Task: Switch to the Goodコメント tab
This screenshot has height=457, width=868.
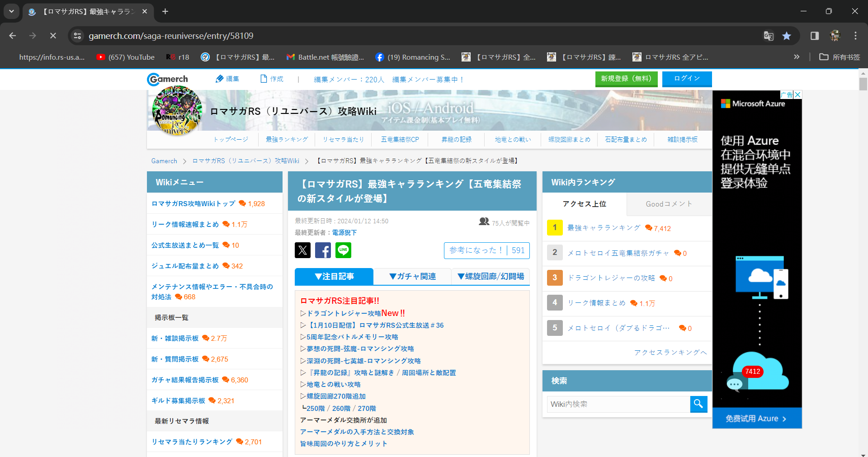Action: click(x=669, y=204)
